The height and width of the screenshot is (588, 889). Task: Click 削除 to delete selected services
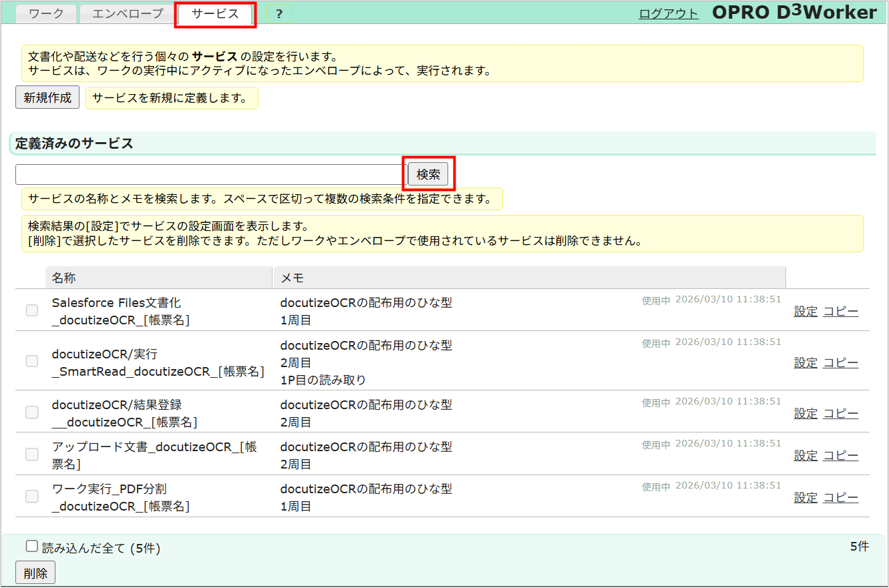pos(35,572)
